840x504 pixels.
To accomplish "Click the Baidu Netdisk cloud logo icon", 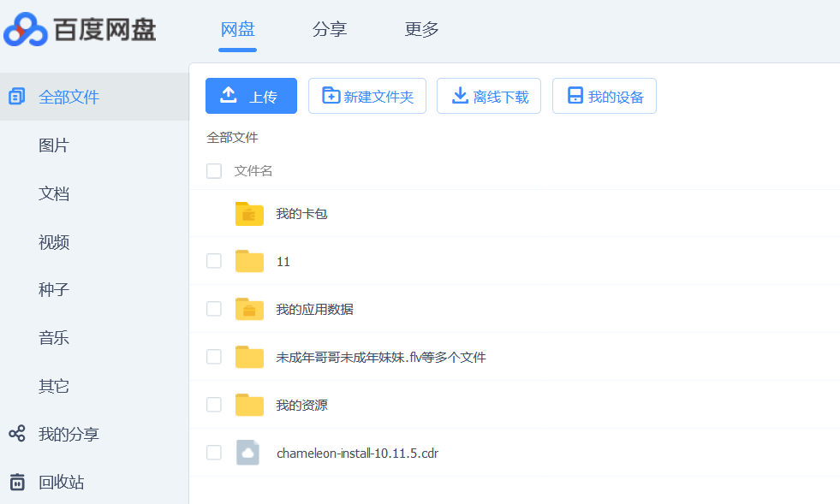I will (25, 29).
